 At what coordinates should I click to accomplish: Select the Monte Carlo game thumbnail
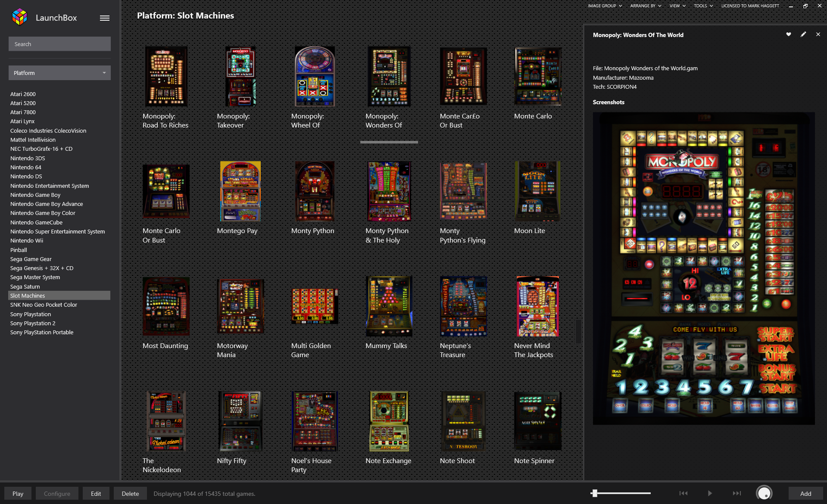pyautogui.click(x=537, y=76)
